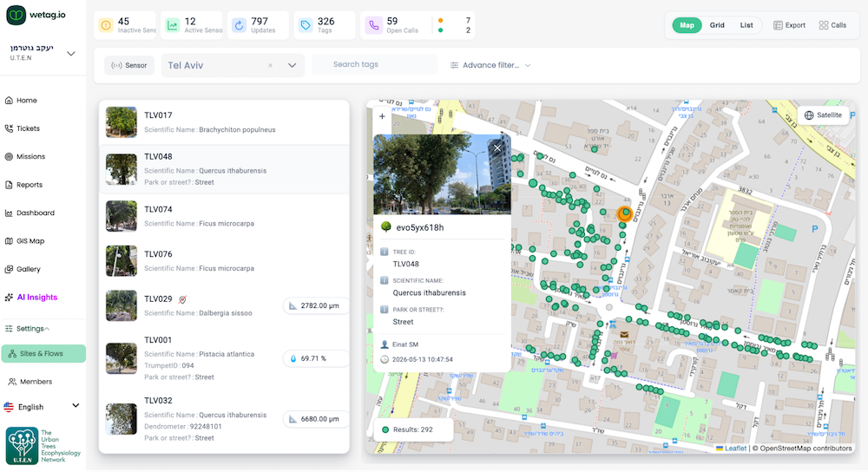Click the Tree ID info icon
The width and height of the screenshot is (868, 472).
pos(385,252)
